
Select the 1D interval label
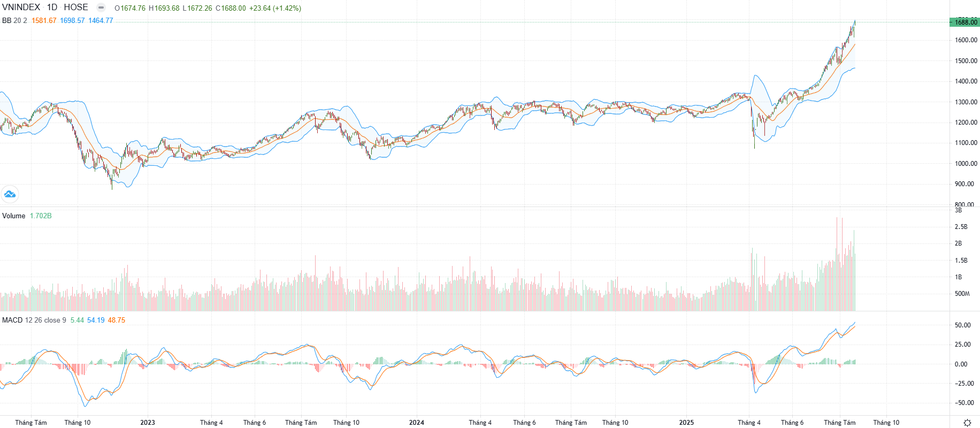pos(52,7)
